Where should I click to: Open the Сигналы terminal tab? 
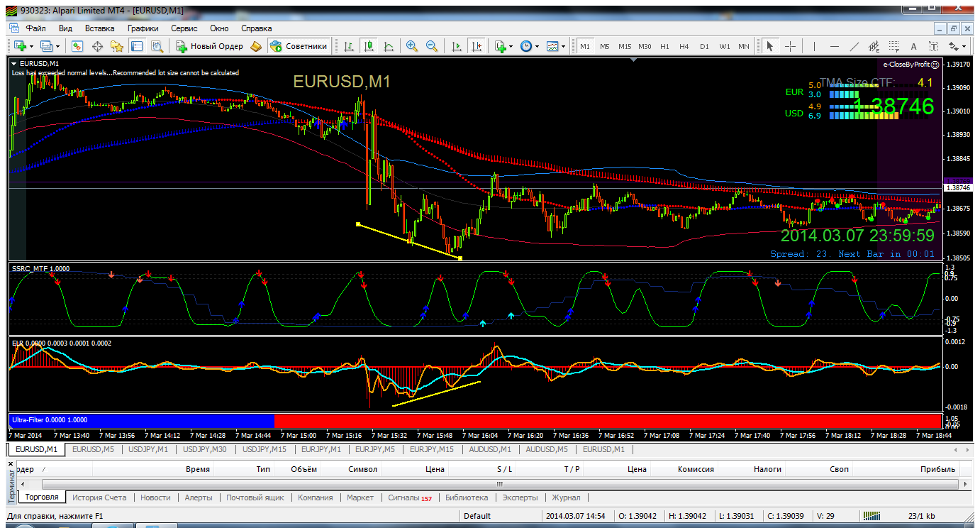(410, 497)
